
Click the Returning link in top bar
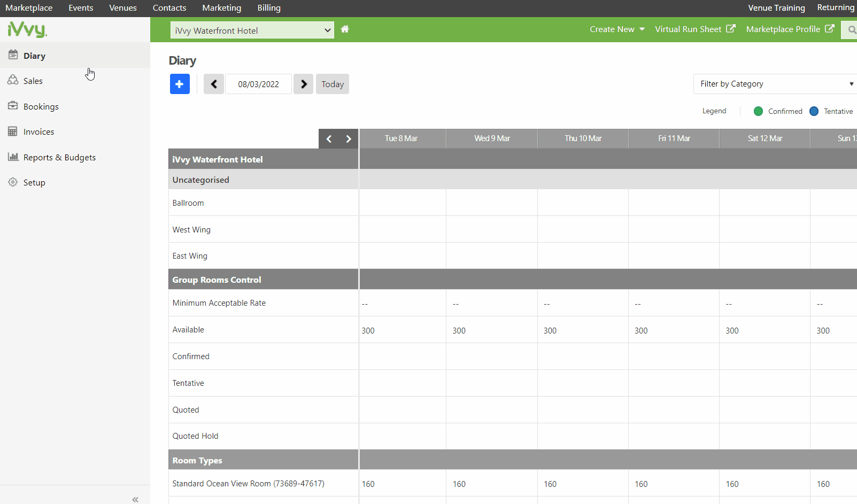coord(836,7)
